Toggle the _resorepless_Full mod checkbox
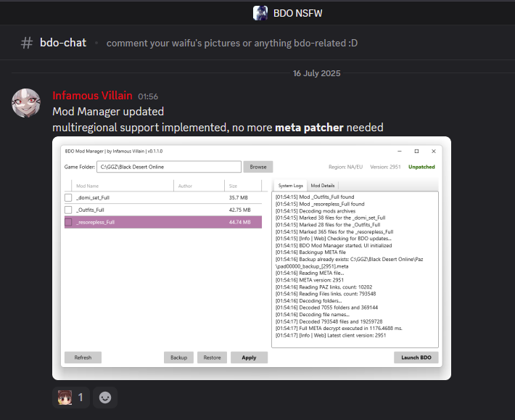Screen dimensions: 515x420 pos(68,222)
